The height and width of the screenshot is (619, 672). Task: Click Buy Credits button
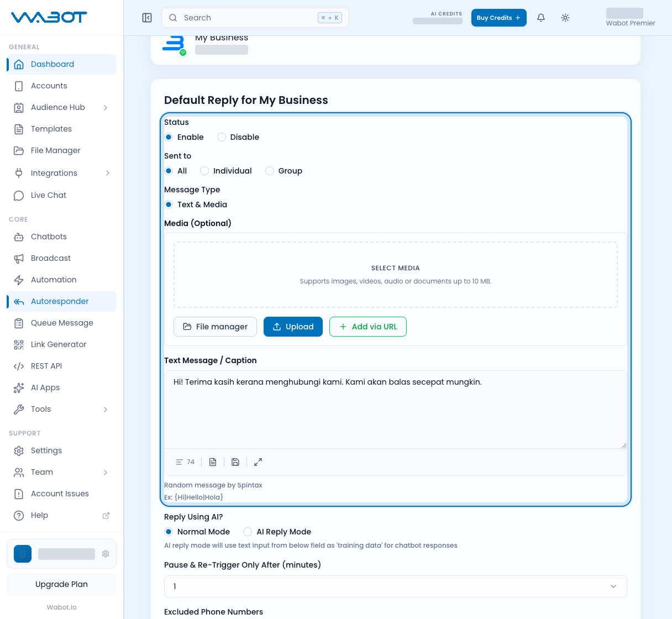pos(498,18)
